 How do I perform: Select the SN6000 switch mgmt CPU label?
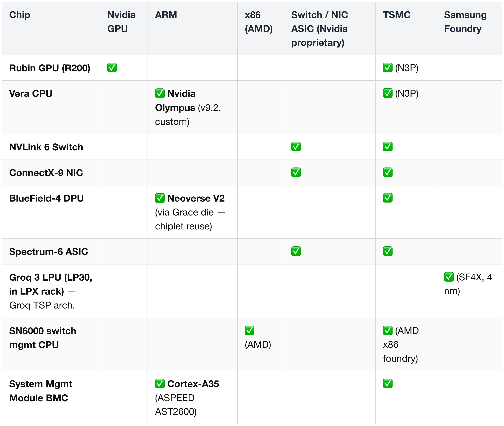click(42, 338)
